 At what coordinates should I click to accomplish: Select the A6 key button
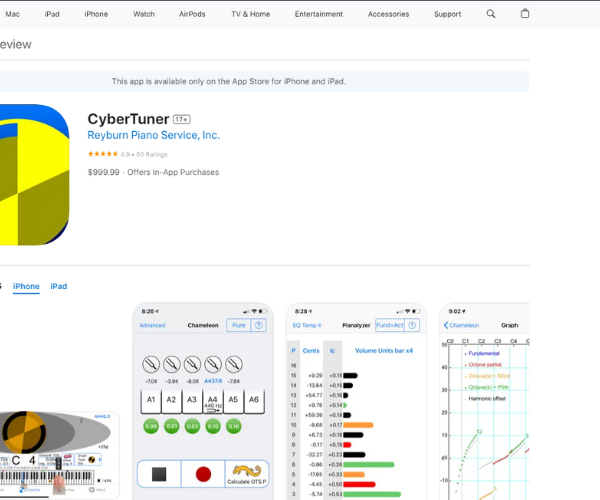254,402
